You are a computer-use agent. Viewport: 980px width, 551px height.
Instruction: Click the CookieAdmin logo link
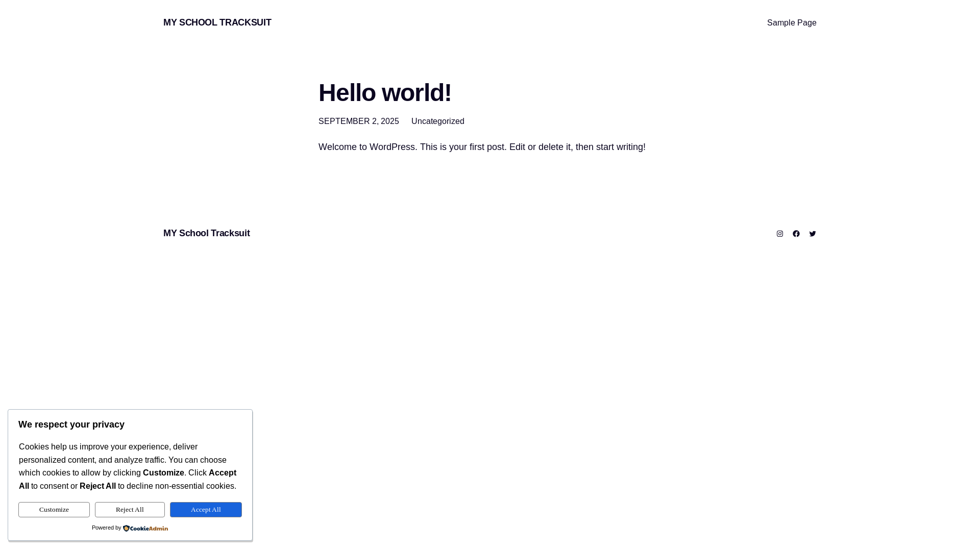click(145, 528)
